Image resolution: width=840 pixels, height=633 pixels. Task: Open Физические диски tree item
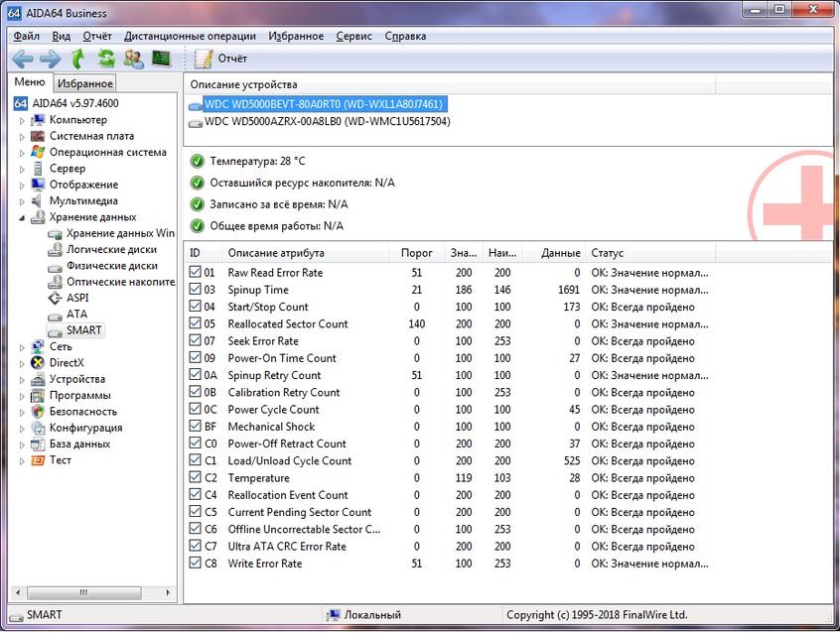[103, 266]
